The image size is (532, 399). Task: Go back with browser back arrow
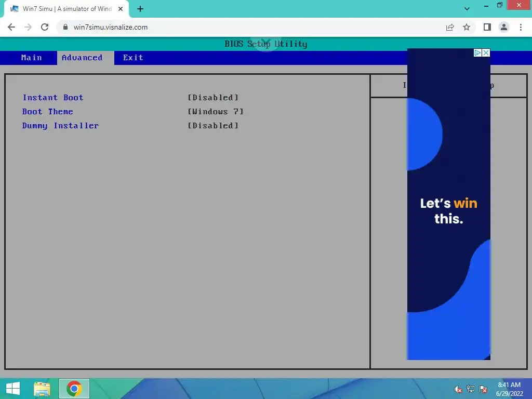11,27
